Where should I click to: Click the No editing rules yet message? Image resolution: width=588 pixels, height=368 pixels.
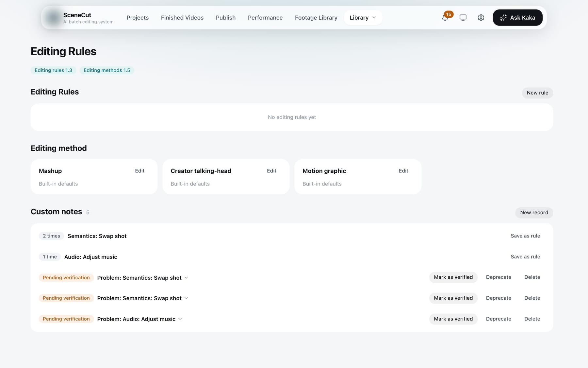click(292, 117)
